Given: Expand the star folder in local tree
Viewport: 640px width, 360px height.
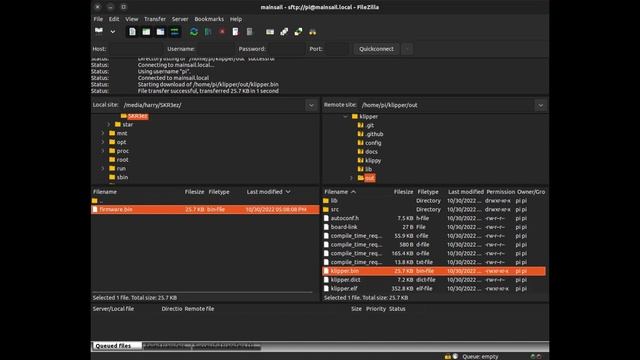Looking at the screenshot, I should coord(109,124).
